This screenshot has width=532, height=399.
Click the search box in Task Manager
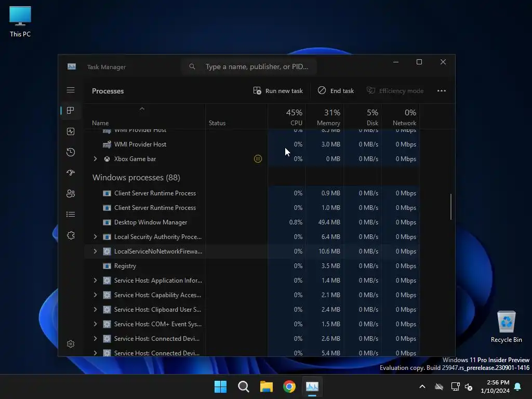pyautogui.click(x=249, y=66)
